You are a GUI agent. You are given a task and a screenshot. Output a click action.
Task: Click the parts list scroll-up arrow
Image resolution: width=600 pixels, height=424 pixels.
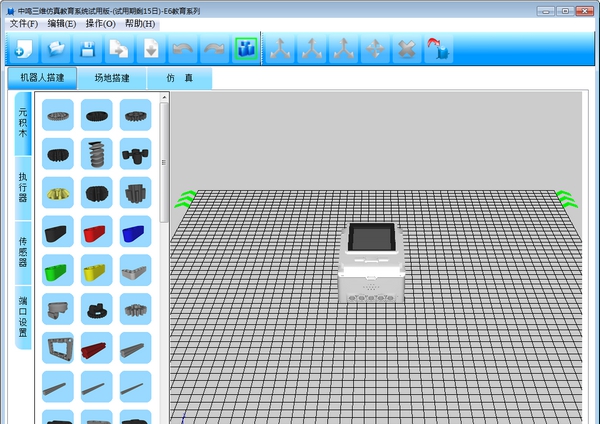pos(164,97)
